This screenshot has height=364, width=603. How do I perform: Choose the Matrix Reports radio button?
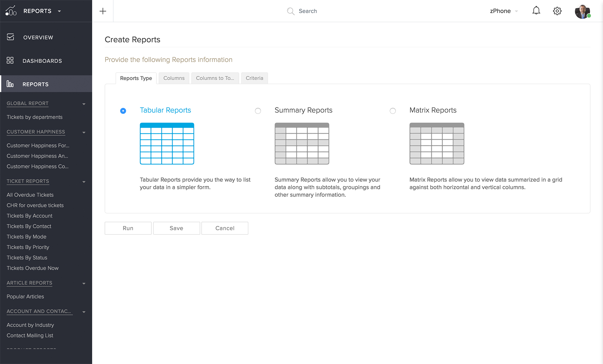[x=393, y=111]
